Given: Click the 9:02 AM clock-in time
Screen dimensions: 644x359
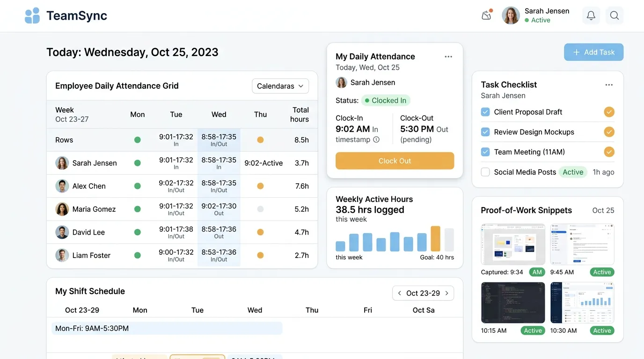Looking at the screenshot, I should pyautogui.click(x=353, y=129).
